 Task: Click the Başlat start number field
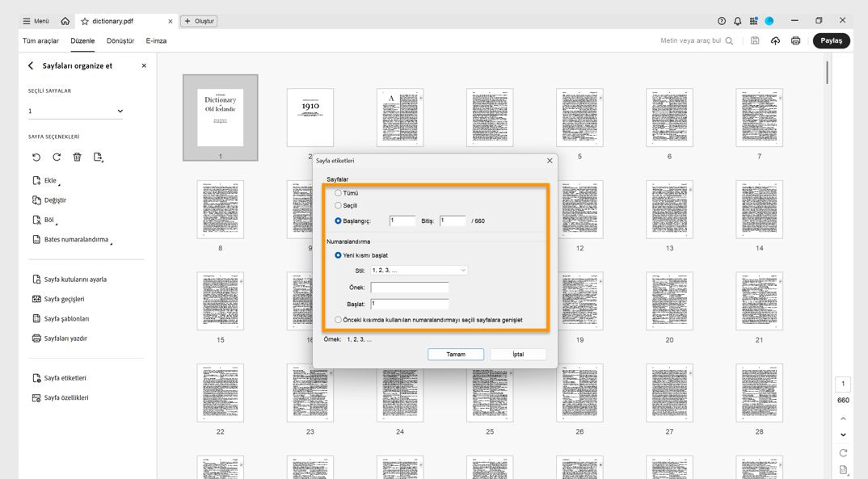click(x=410, y=305)
